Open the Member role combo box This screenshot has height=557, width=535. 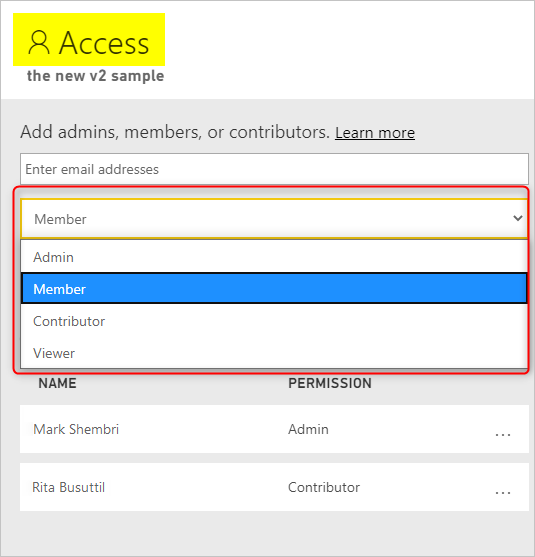(x=274, y=218)
